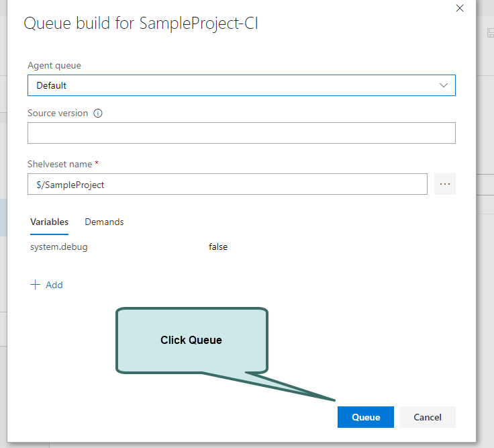Switch to the Variables tab
Image resolution: width=494 pixels, height=448 pixels.
pos(49,222)
